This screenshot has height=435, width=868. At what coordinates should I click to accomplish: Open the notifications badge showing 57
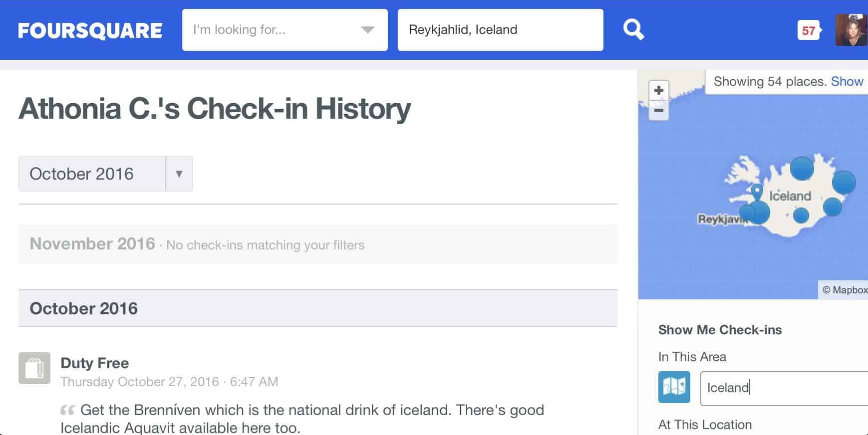click(809, 30)
